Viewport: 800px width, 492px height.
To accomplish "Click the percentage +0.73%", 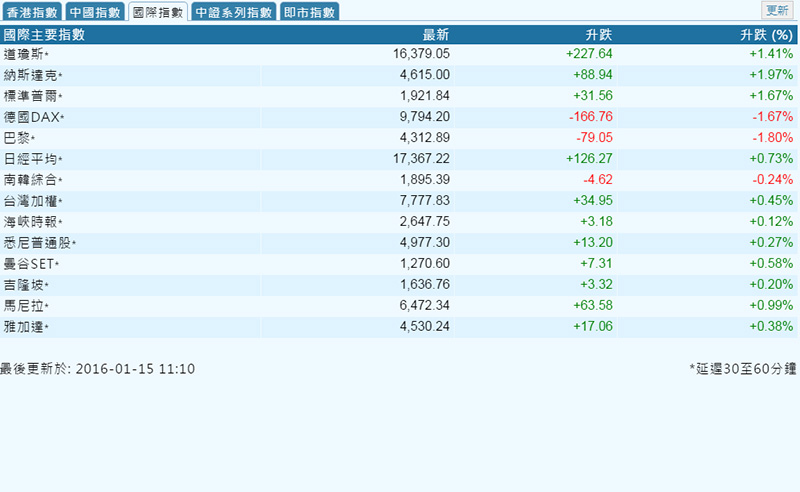I will pos(771,158).
